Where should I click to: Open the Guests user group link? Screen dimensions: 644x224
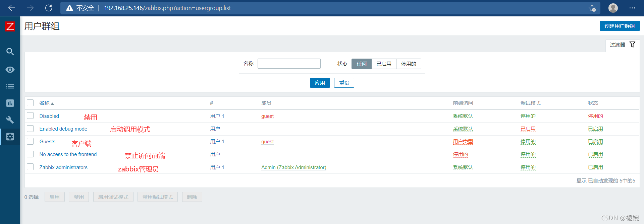pyautogui.click(x=47, y=142)
